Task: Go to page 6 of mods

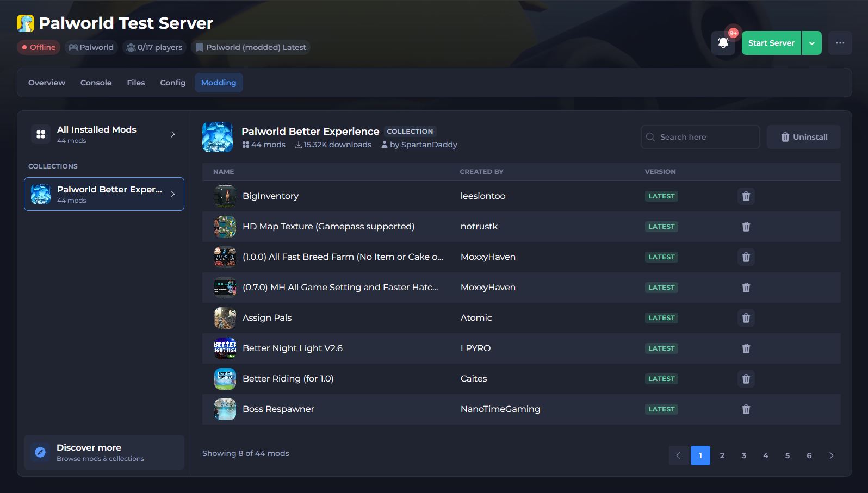Action: 809,455
